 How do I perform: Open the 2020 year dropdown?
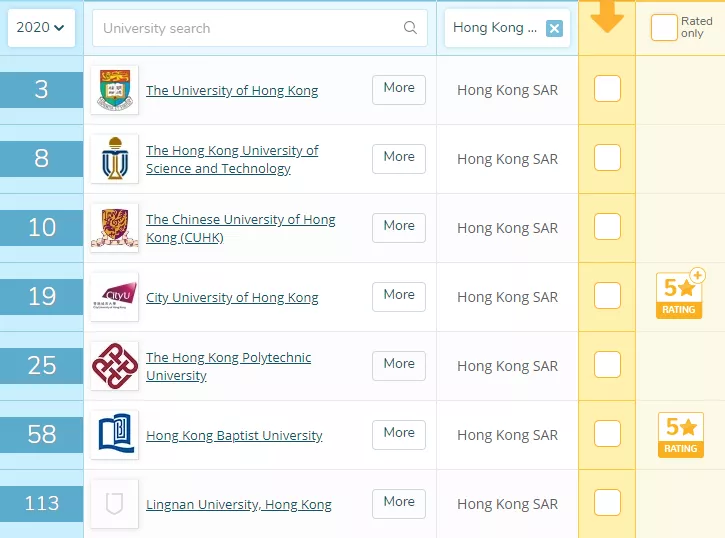[40, 28]
